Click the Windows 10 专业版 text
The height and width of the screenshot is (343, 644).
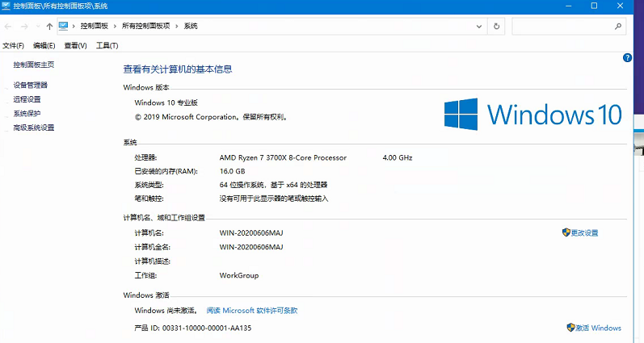point(166,102)
